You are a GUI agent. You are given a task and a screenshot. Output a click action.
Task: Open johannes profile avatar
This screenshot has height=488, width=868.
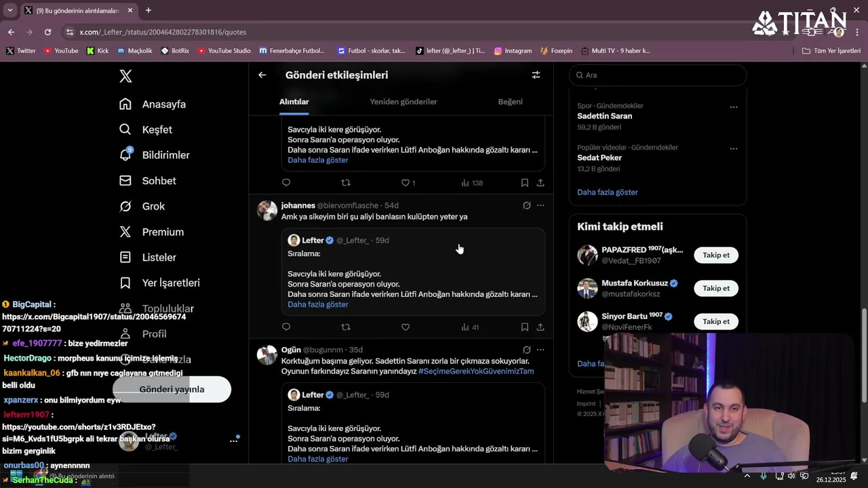point(267,211)
